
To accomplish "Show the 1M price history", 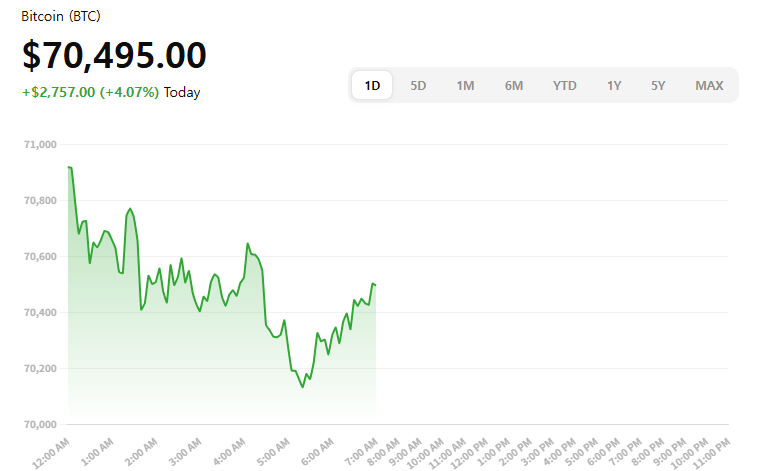I will [x=465, y=85].
